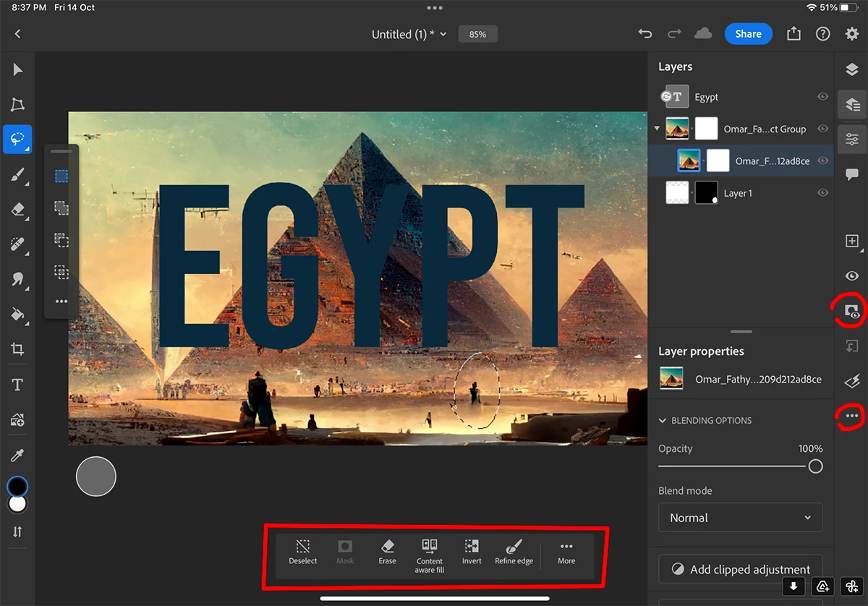Image resolution: width=868 pixels, height=606 pixels.
Task: Undo the last action
Action: point(645,34)
